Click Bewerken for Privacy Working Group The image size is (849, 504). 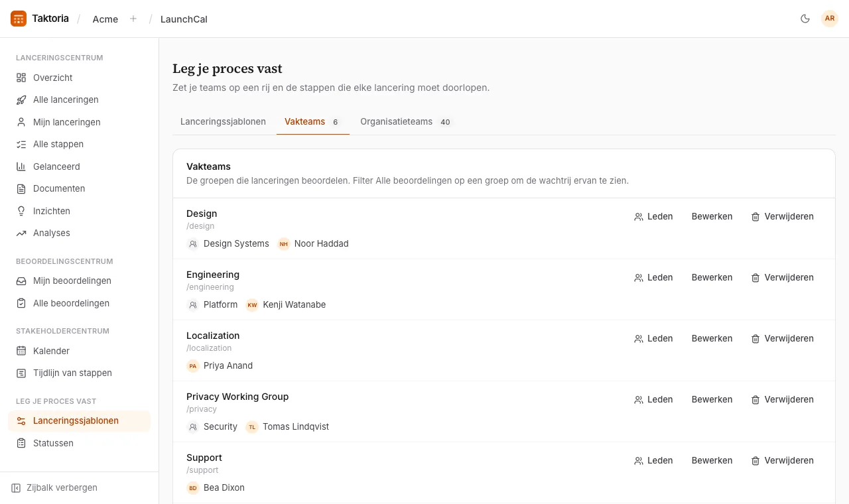(x=712, y=399)
